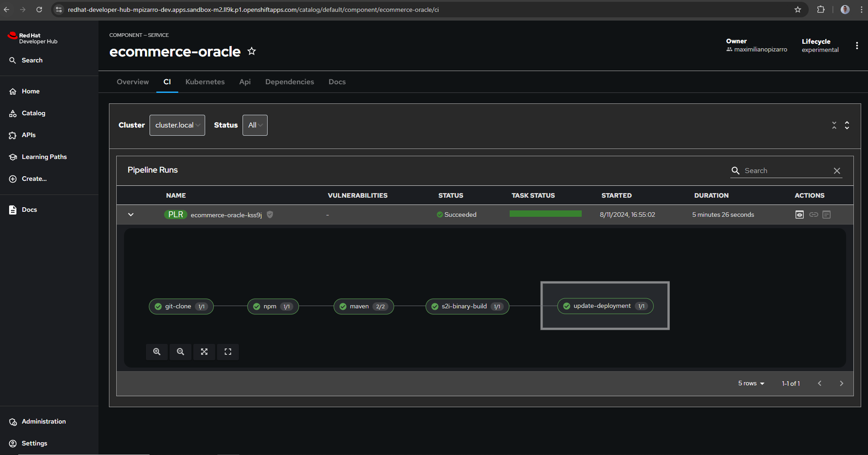Open the Status All dropdown

[255, 125]
